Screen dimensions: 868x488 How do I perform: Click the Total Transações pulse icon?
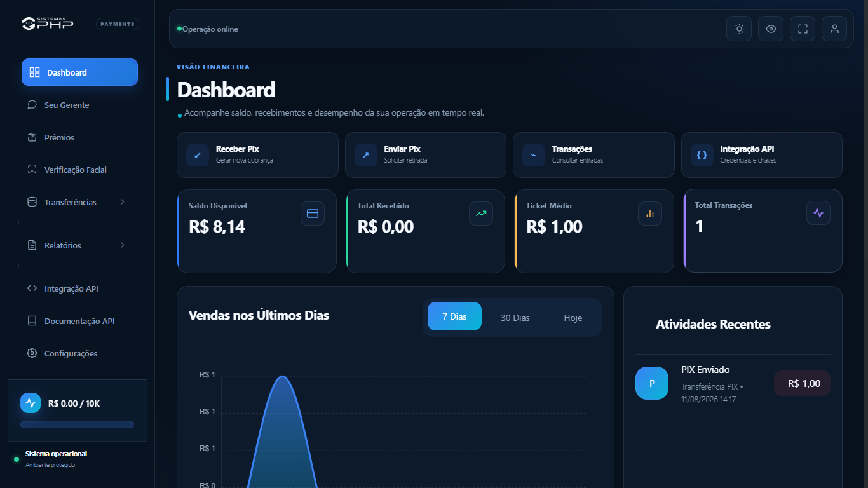(x=818, y=213)
